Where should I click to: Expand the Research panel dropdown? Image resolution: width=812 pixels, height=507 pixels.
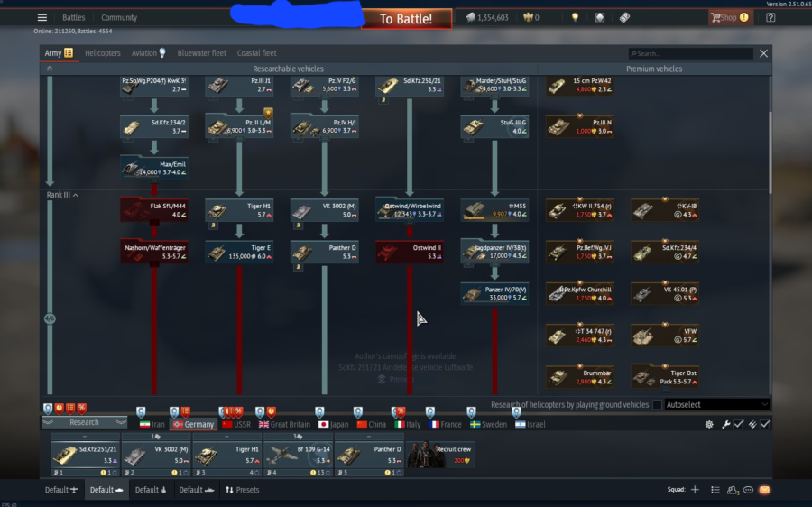pos(84,422)
